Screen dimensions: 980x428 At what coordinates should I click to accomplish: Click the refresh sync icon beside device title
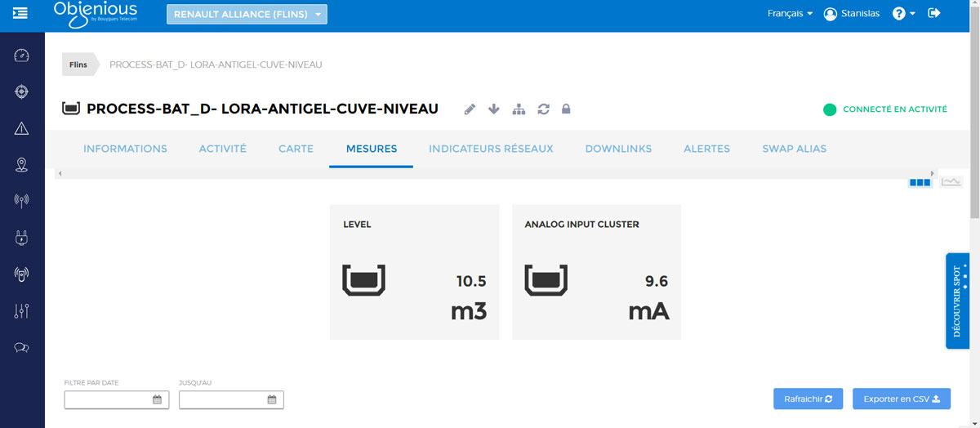(543, 109)
